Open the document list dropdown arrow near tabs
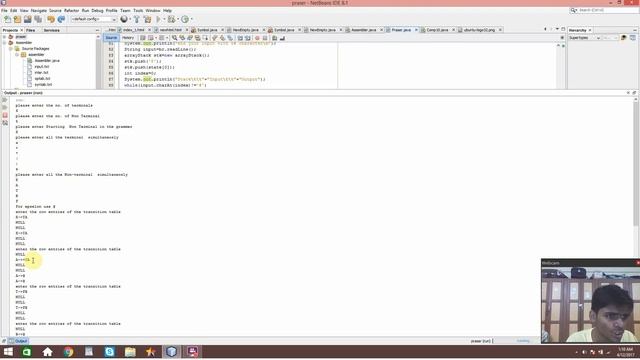Image resolution: width=640 pixels, height=360 pixels. pos(557,29)
